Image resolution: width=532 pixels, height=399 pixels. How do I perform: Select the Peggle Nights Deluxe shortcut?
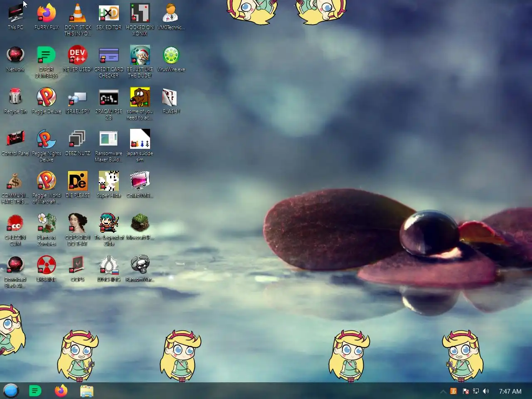47,145
